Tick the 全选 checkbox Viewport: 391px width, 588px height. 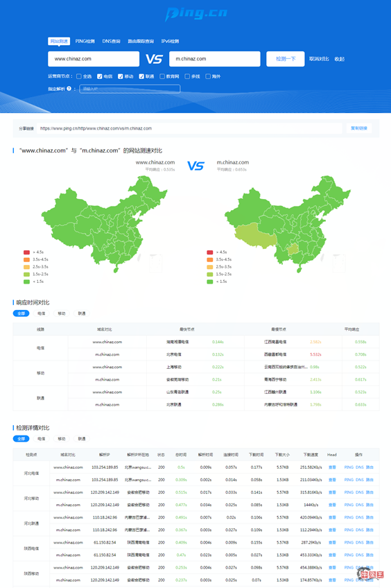coord(79,76)
